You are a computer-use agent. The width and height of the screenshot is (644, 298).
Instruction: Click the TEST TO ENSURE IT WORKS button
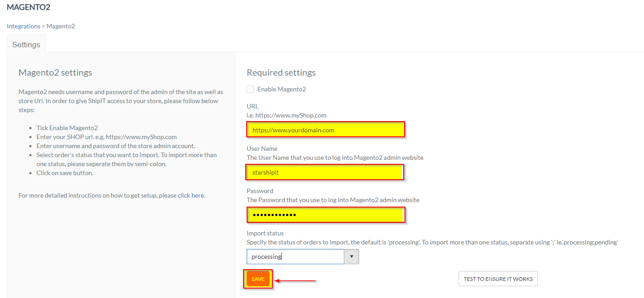[498, 279]
